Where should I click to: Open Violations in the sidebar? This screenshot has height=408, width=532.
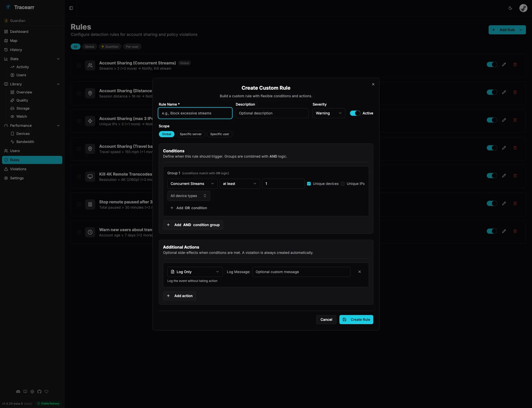tap(32, 169)
